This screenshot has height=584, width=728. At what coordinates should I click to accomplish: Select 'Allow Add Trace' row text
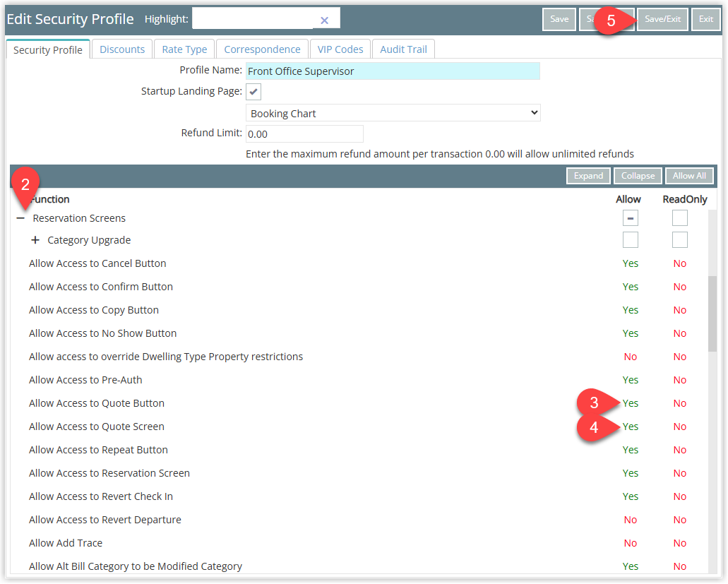click(x=66, y=543)
